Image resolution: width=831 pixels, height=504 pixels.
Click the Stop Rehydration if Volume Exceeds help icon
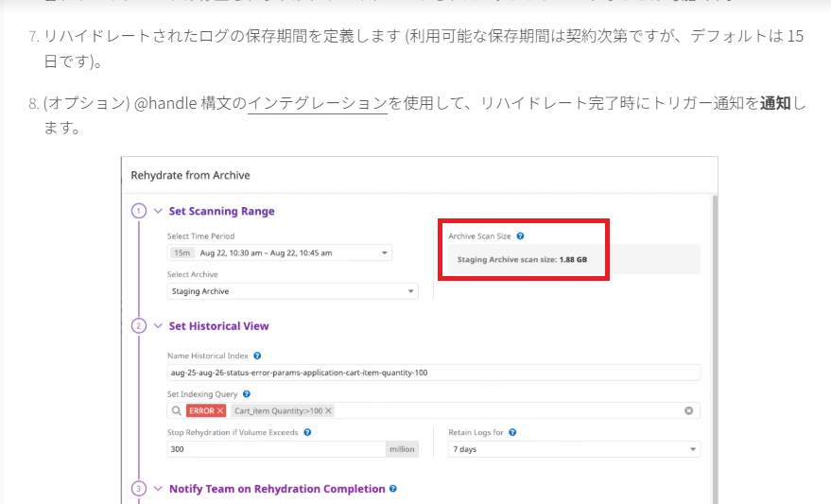tap(307, 432)
